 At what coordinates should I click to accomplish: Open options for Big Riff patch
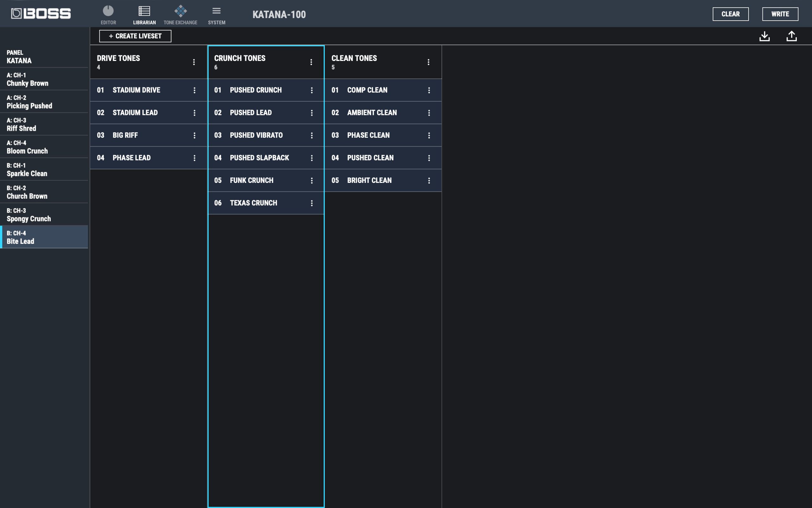(194, 135)
